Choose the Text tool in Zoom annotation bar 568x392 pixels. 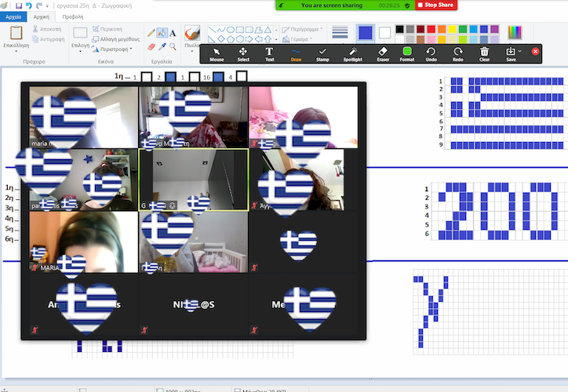click(269, 54)
